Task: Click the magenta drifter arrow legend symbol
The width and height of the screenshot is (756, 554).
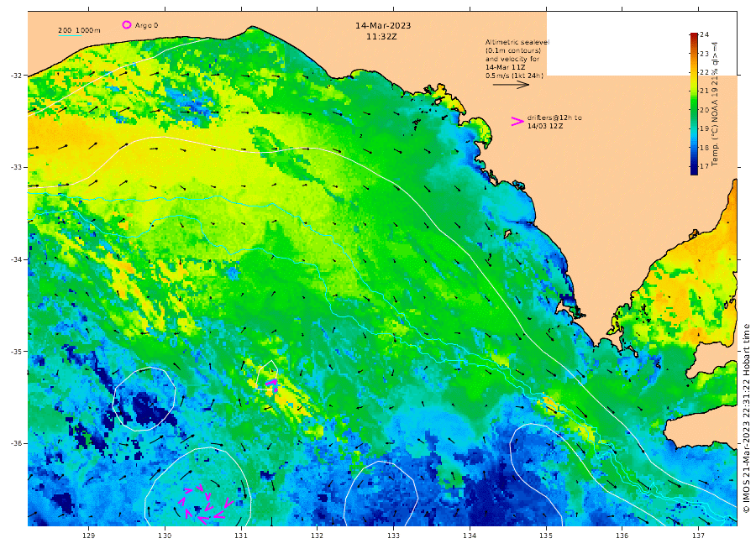Action: [x=517, y=122]
